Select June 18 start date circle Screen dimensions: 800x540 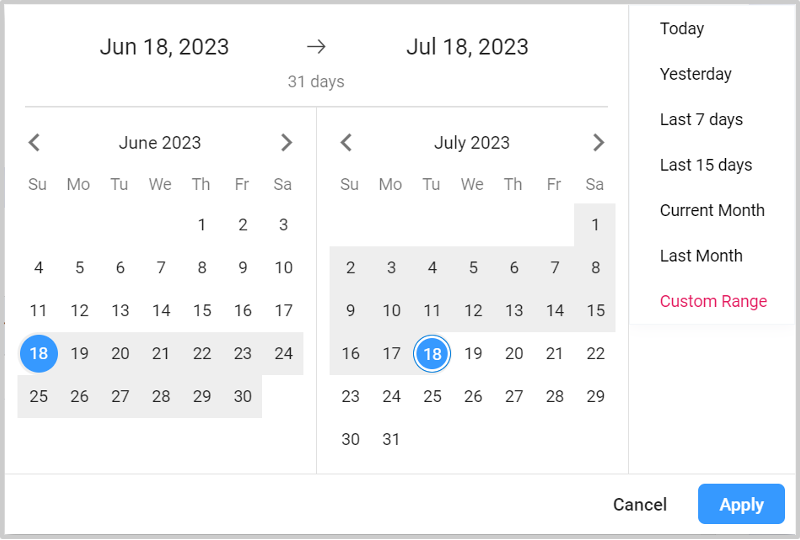click(39, 353)
